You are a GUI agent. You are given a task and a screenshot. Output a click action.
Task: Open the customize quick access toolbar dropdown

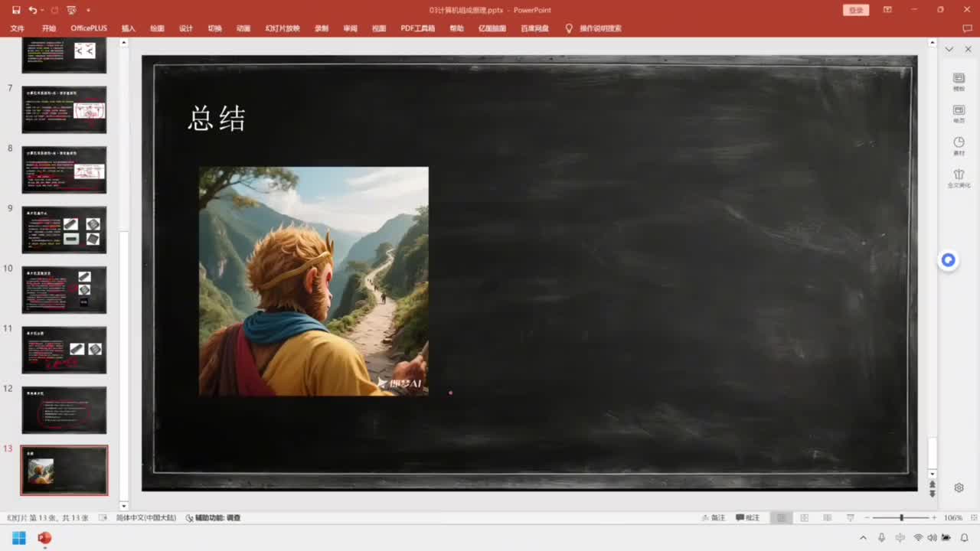[x=88, y=10]
